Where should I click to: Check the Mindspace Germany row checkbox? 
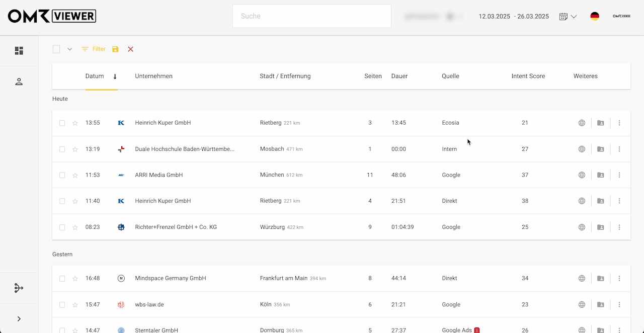[62, 279]
